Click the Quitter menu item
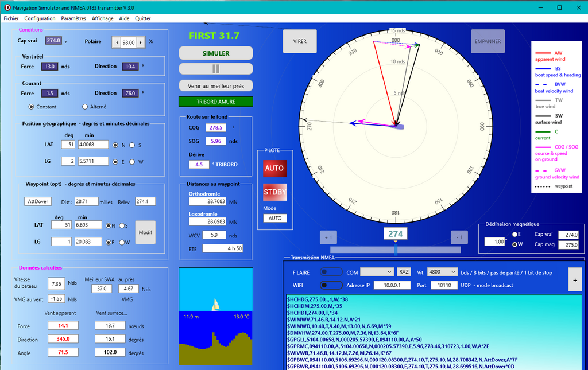The width and height of the screenshot is (588, 370). coord(143,18)
